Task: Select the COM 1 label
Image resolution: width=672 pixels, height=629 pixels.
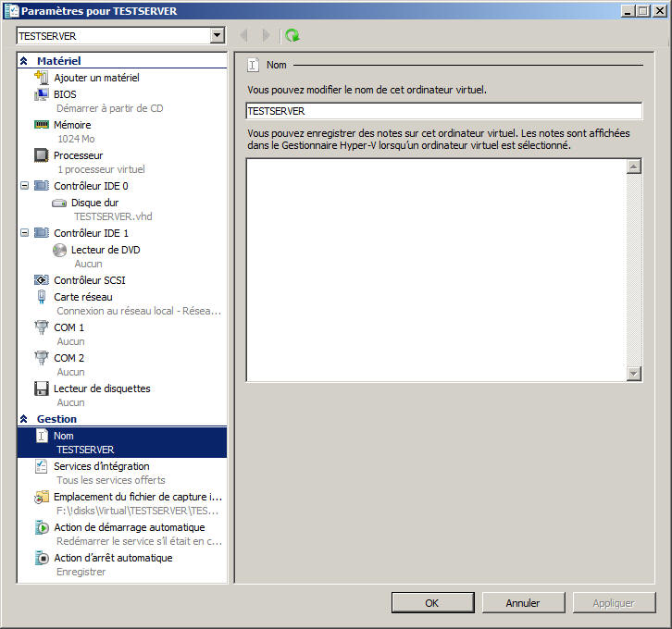Action: [x=68, y=327]
